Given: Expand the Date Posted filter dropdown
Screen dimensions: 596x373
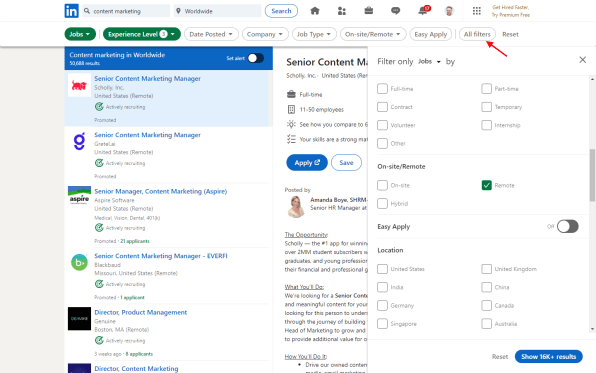Looking at the screenshot, I should [x=211, y=34].
